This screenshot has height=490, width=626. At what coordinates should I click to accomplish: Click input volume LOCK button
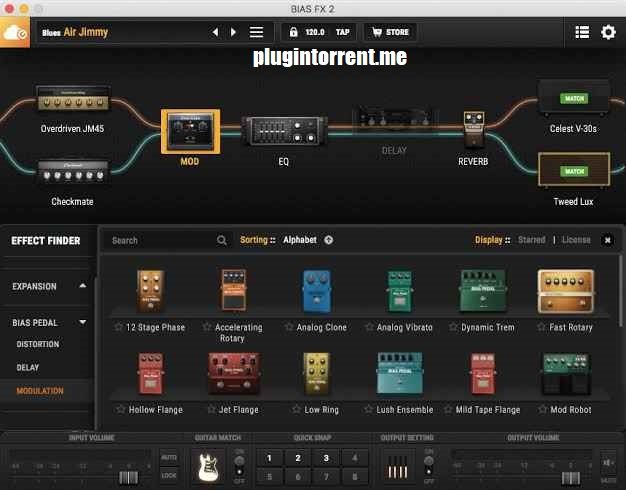tap(168, 475)
